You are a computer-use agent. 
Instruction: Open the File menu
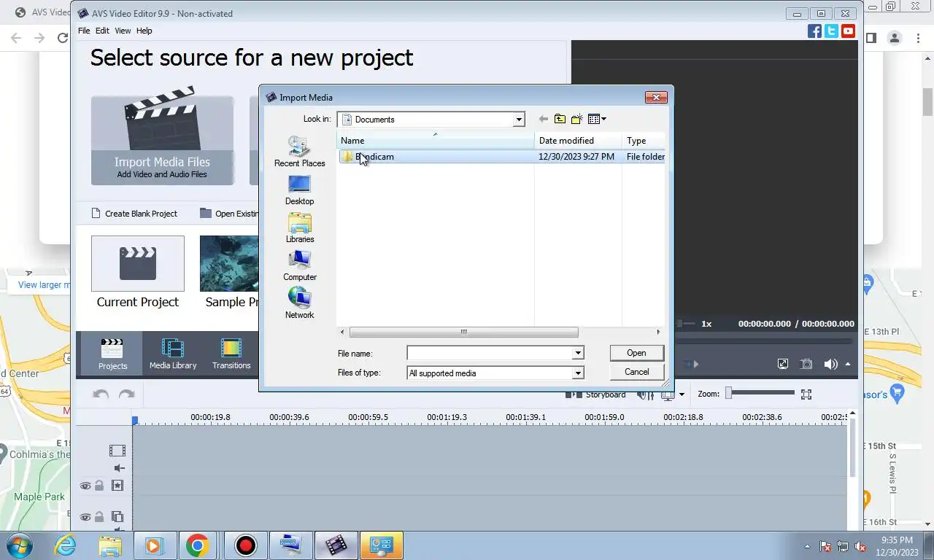84,31
